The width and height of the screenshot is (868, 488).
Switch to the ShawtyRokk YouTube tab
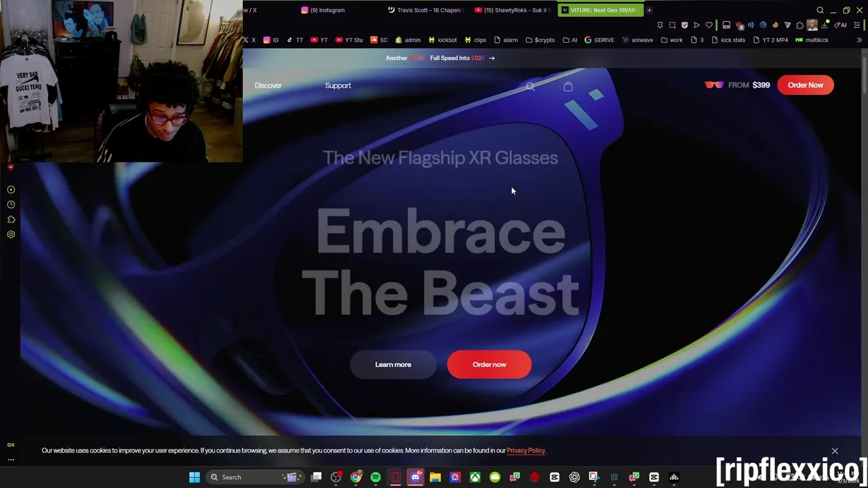click(513, 10)
